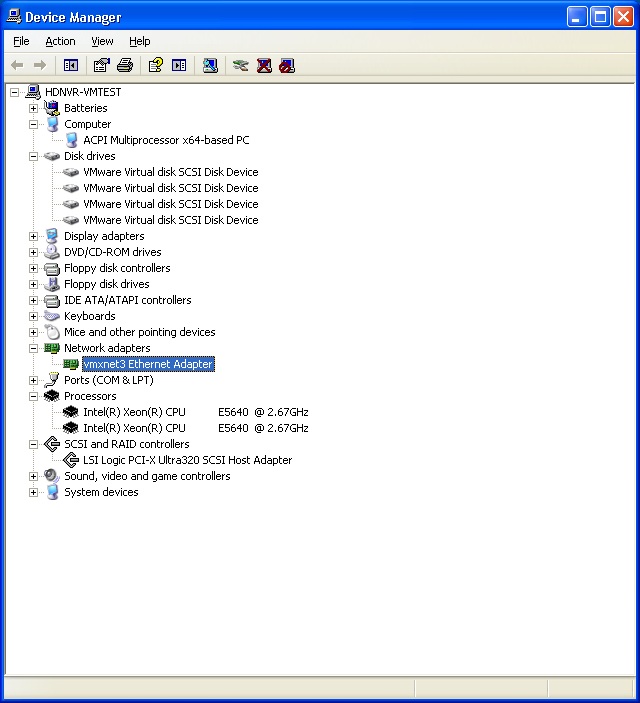This screenshot has height=703, width=640.
Task: Click the show/hide action pane icon
Action: click(179, 65)
